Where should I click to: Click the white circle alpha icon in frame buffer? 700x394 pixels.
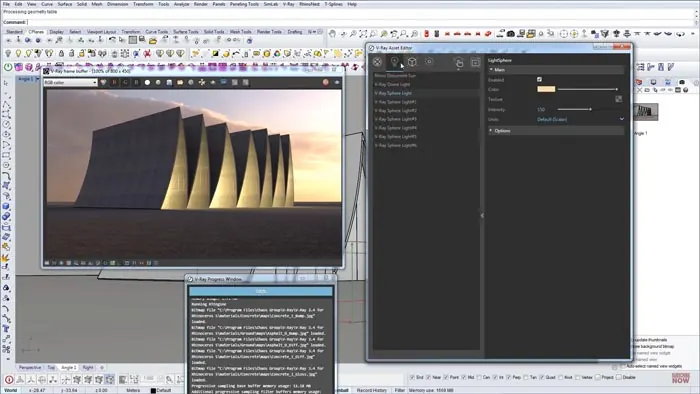click(x=147, y=83)
